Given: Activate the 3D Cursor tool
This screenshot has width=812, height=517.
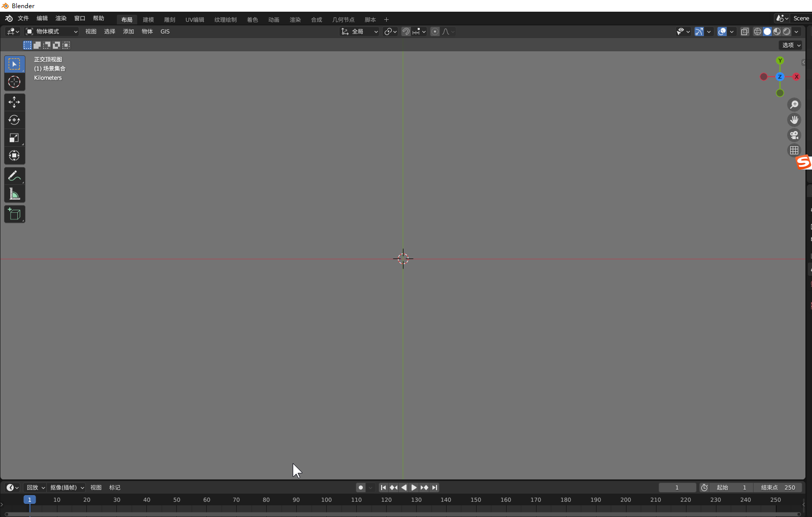Looking at the screenshot, I should 14,82.
